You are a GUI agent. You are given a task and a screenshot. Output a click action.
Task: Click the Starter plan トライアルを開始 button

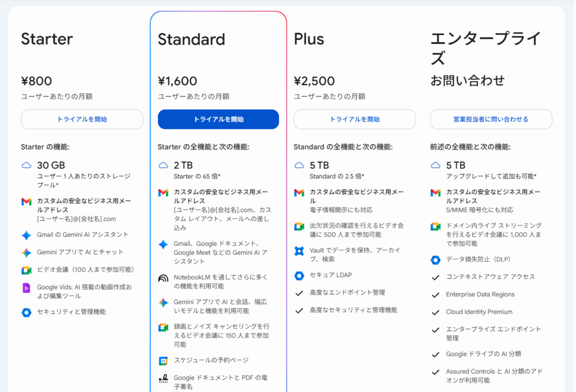(x=82, y=119)
